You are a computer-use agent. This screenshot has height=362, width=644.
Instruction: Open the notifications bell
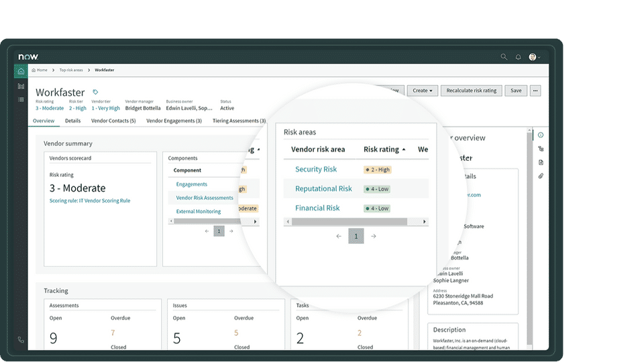click(x=519, y=57)
